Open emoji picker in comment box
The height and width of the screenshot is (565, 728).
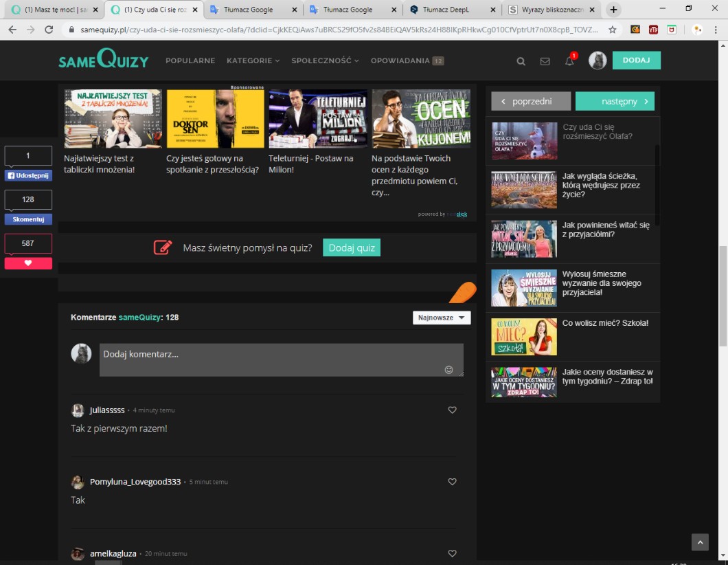click(449, 370)
